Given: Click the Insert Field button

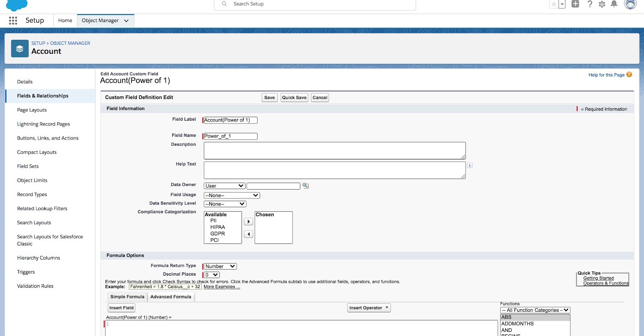Looking at the screenshot, I should point(122,308).
